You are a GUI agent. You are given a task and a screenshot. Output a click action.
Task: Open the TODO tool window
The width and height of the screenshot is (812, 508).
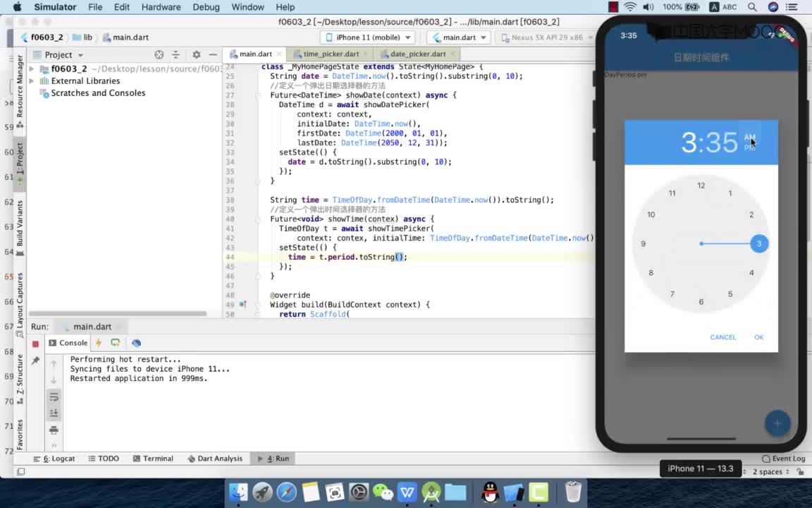104,458
